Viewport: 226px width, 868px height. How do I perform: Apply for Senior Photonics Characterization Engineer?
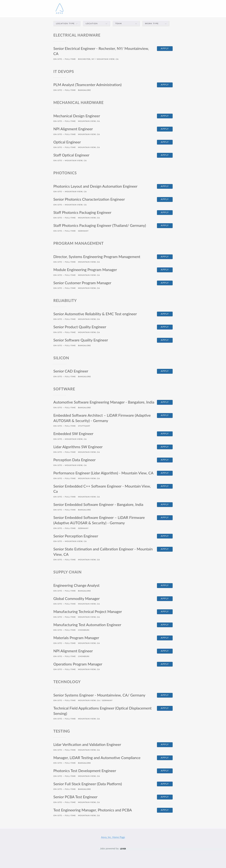coord(165,199)
